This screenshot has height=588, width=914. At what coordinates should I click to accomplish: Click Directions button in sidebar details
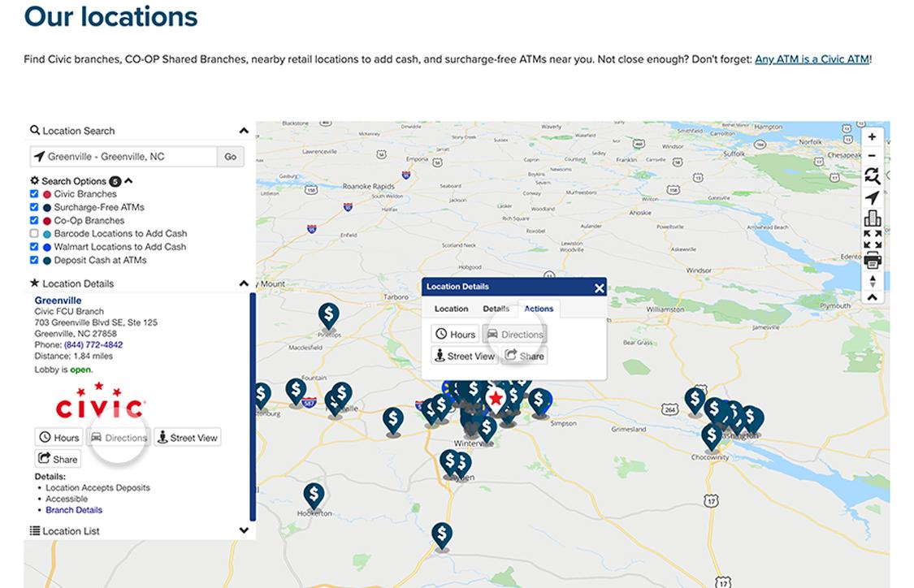(119, 437)
